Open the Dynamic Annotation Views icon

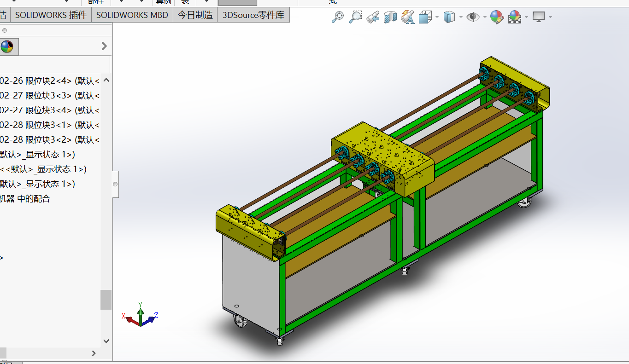[x=407, y=17]
